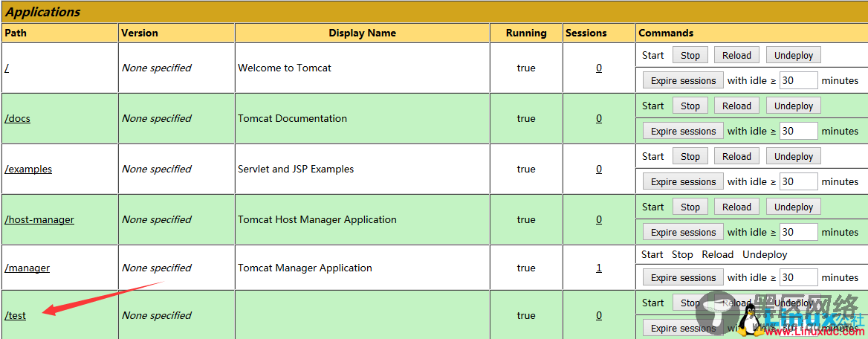Click disabled Start text in /docs row
Image resolution: width=868 pixels, height=339 pixels.
coord(653,106)
